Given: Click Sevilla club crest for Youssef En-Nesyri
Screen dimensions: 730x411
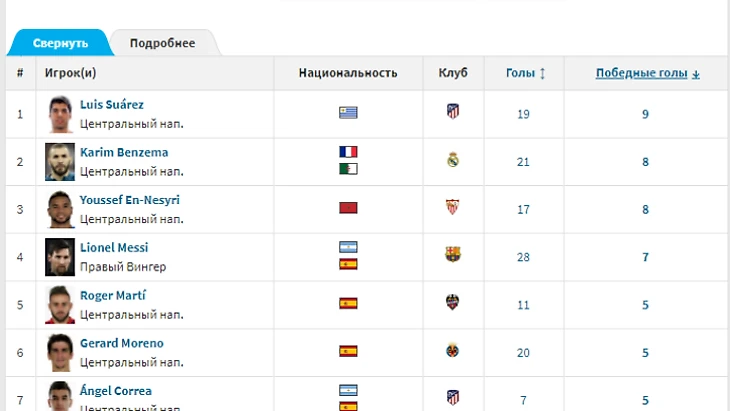Looking at the screenshot, I should pyautogui.click(x=453, y=208).
